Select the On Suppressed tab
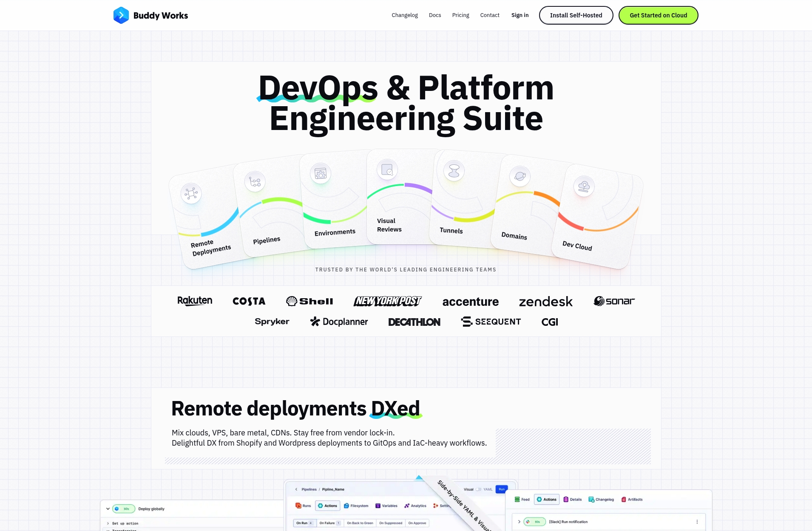Viewport: 812px width, 531px height. [391, 523]
